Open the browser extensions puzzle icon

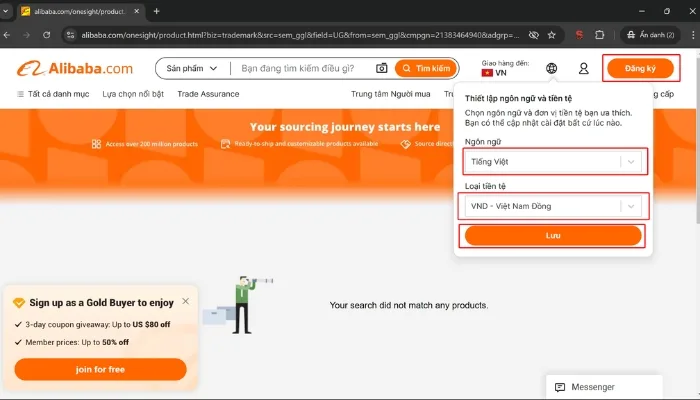(x=600, y=35)
